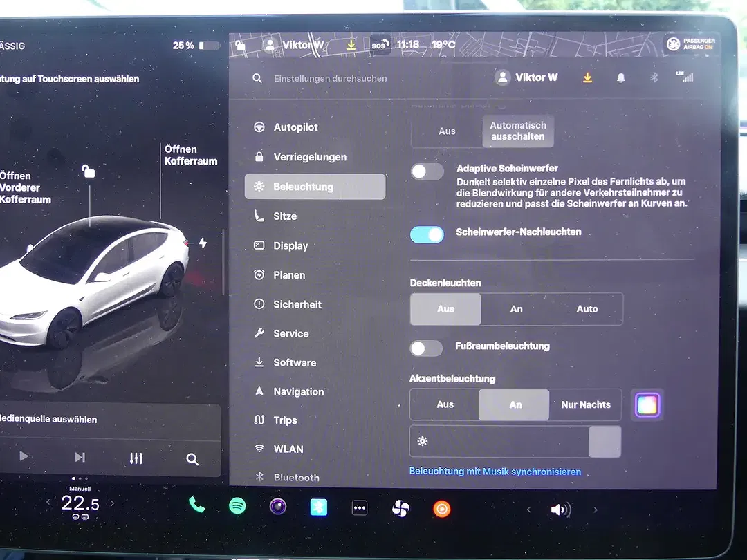Decrease cabin temperature with left arrow
747x560 pixels.
click(48, 502)
